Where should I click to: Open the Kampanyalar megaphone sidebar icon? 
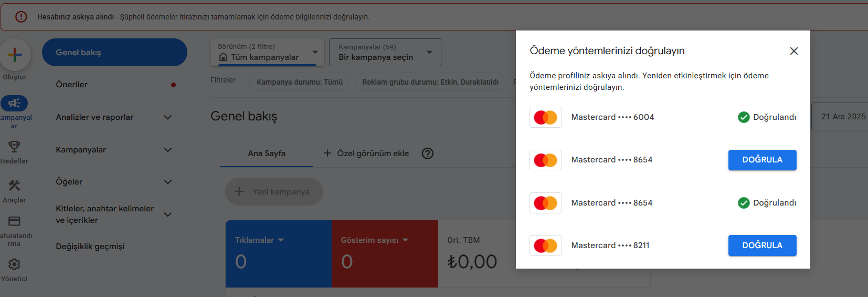click(14, 103)
